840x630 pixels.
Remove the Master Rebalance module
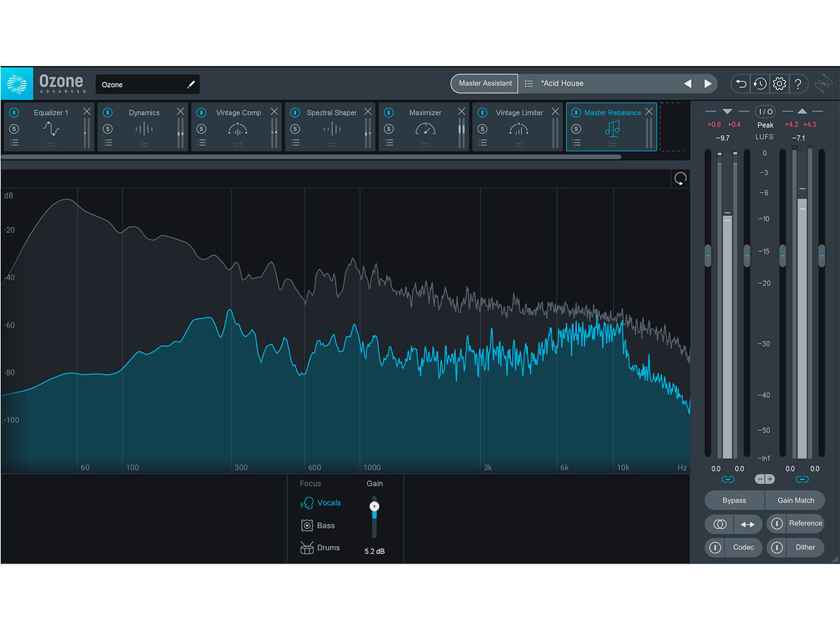[x=649, y=112]
